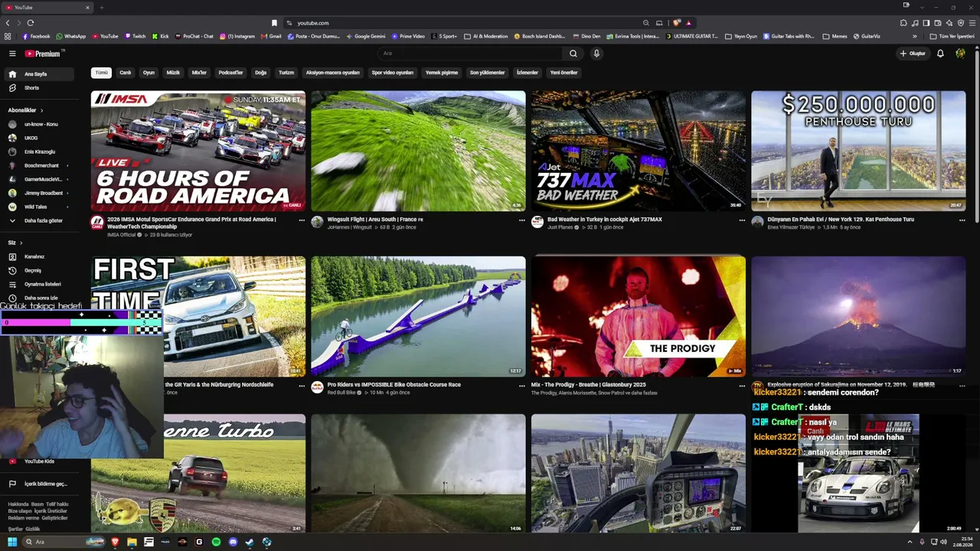Select the Oyun filter chip
The height and width of the screenshot is (551, 980).
[149, 73]
